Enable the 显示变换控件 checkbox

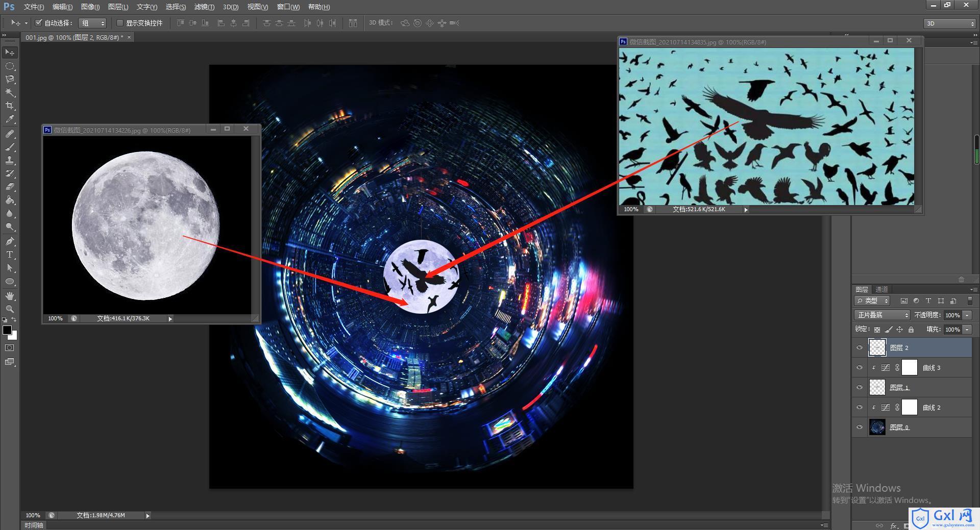[x=120, y=23]
